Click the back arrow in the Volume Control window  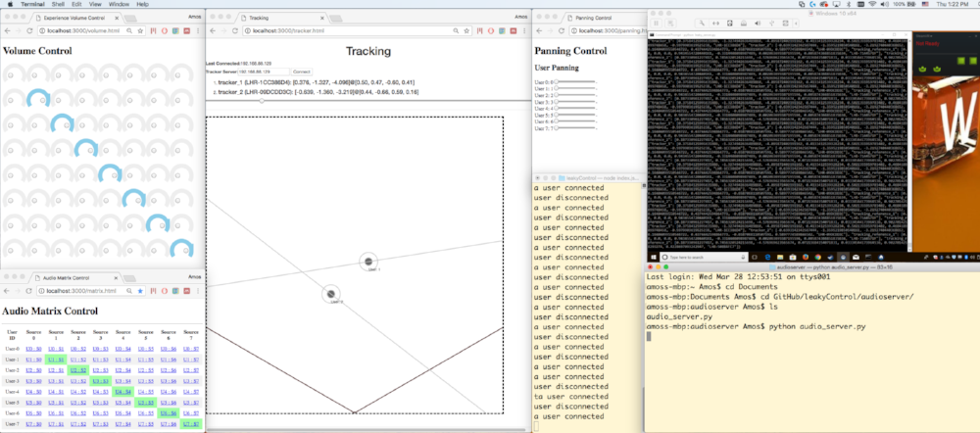pyautogui.click(x=7, y=30)
